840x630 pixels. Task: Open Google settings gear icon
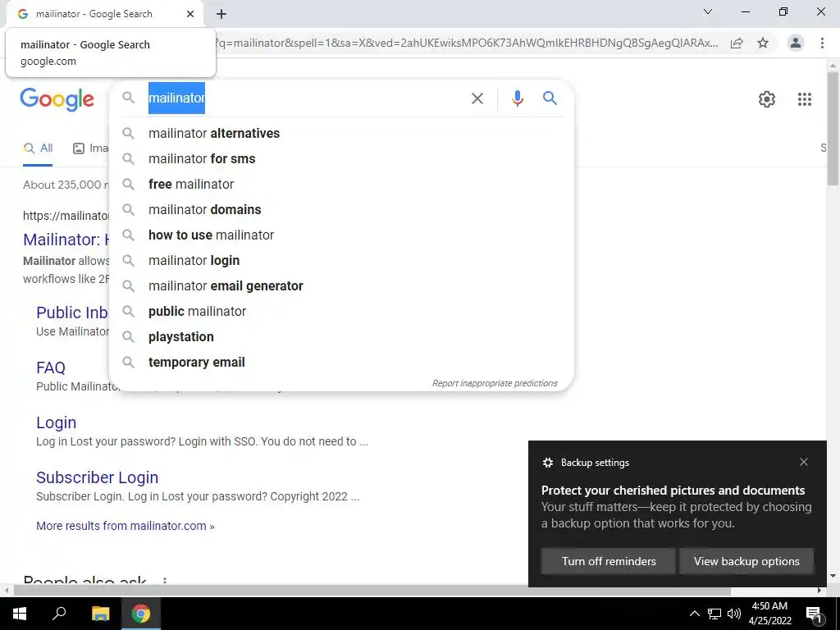767,99
